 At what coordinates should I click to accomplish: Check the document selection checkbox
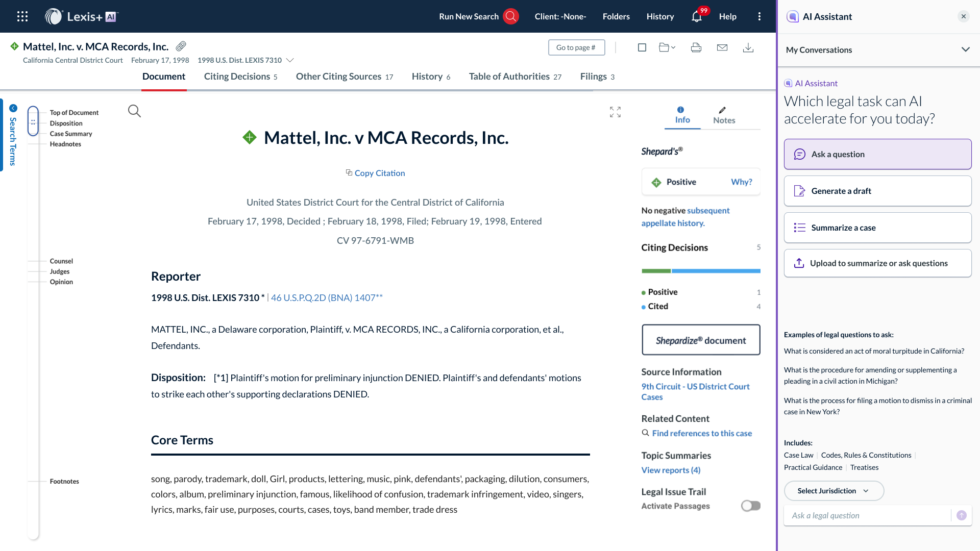coord(642,47)
